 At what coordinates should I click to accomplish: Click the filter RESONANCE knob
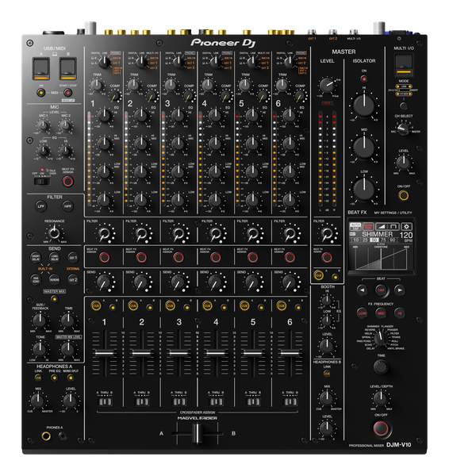pyautogui.click(x=55, y=233)
